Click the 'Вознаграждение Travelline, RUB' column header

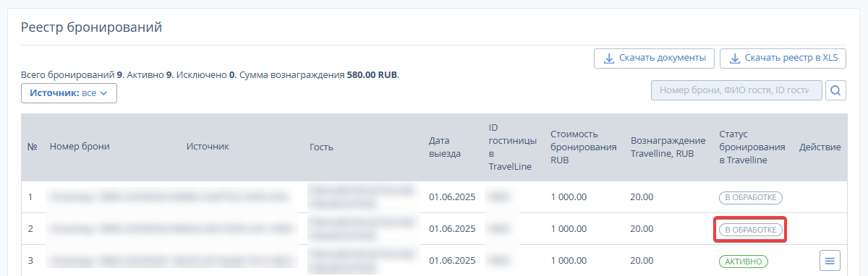(668, 147)
